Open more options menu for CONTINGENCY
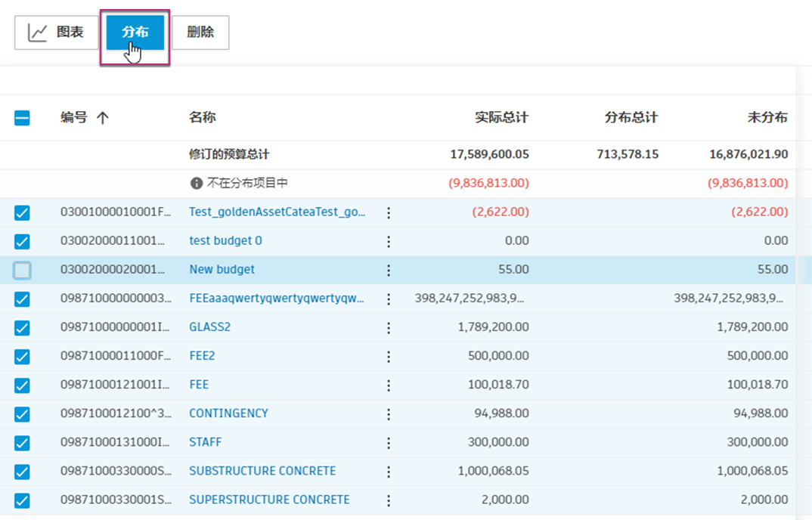The height and width of the screenshot is (520, 812). (389, 414)
